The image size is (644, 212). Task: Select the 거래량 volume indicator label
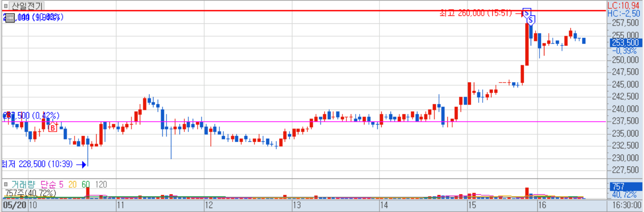pyautogui.click(x=24, y=184)
